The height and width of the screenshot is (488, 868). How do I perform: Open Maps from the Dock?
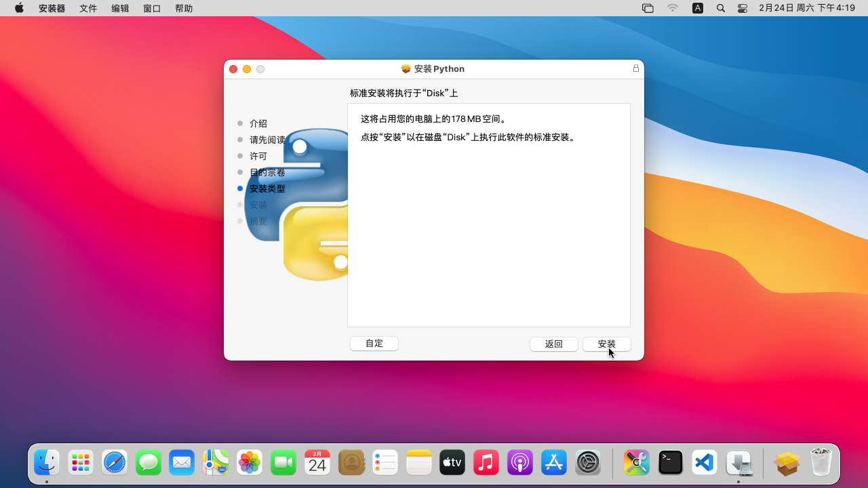pyautogui.click(x=216, y=463)
